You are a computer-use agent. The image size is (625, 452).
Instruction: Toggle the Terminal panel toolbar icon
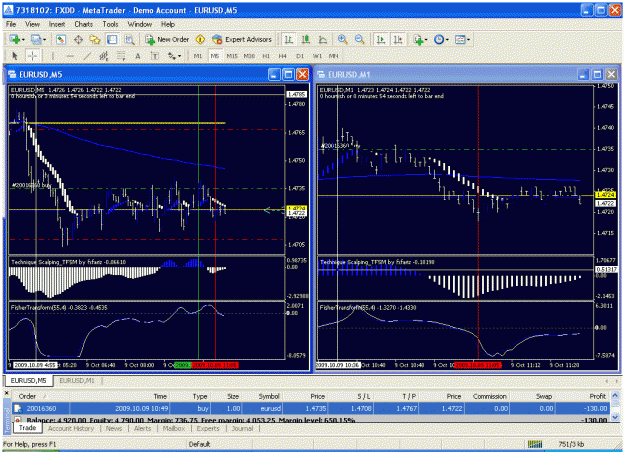pyautogui.click(x=112, y=39)
